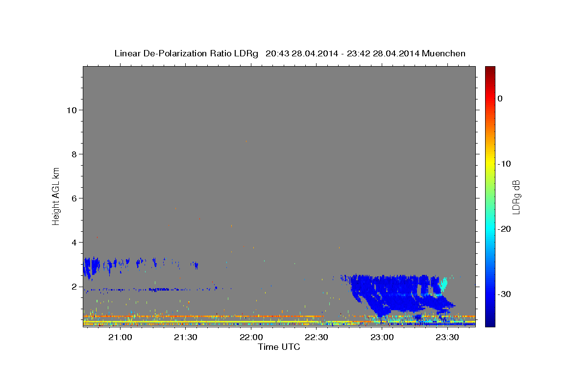Image resolution: width=588 pixels, height=392 pixels.
Task: Click the 21:30 time tick label
Action: pyautogui.click(x=186, y=337)
